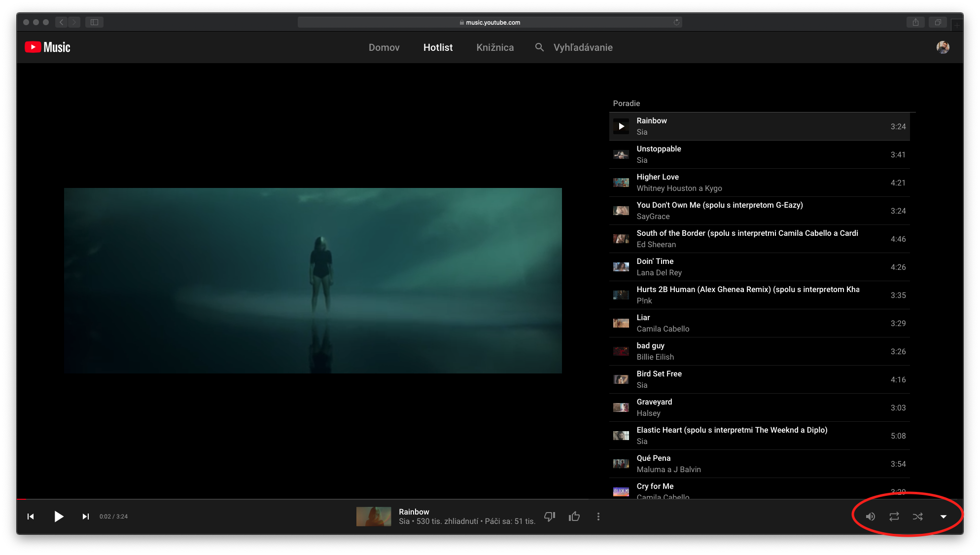The height and width of the screenshot is (555, 980).
Task: Click Whitney Houston a Kygo artist text
Action: tap(679, 188)
